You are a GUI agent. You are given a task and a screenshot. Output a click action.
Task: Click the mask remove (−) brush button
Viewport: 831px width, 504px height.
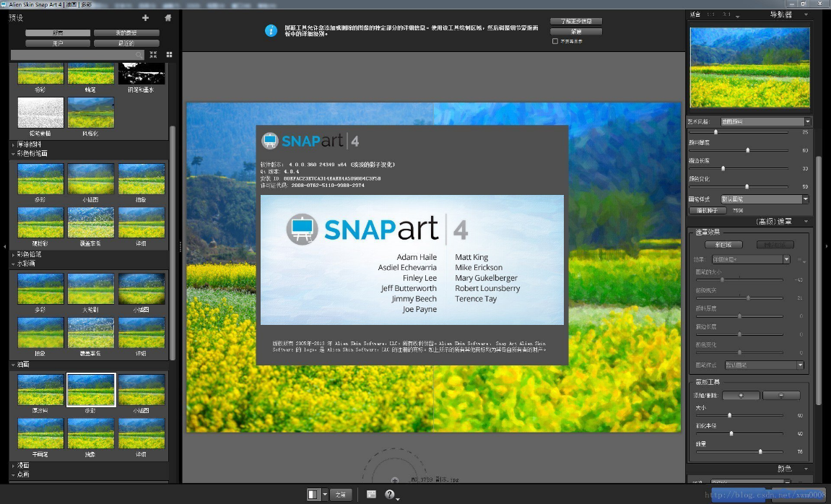(x=781, y=395)
